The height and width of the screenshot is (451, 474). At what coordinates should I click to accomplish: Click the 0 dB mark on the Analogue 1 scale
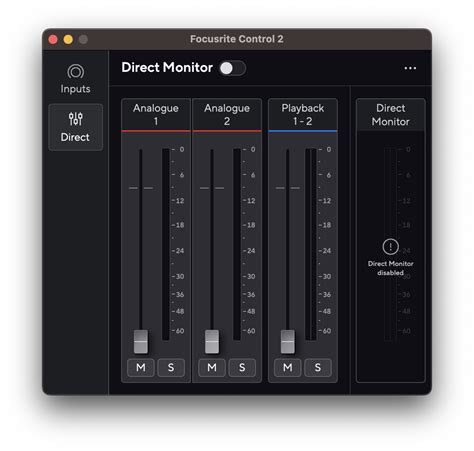(179, 149)
